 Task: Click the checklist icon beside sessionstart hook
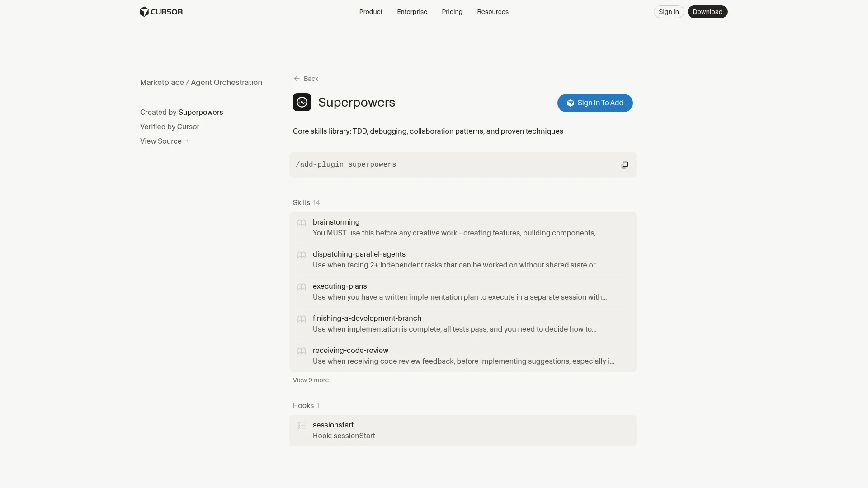[302, 426]
